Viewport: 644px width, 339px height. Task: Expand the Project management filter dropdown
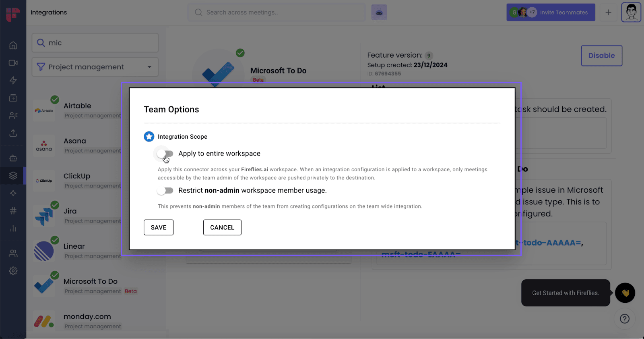pyautogui.click(x=95, y=67)
